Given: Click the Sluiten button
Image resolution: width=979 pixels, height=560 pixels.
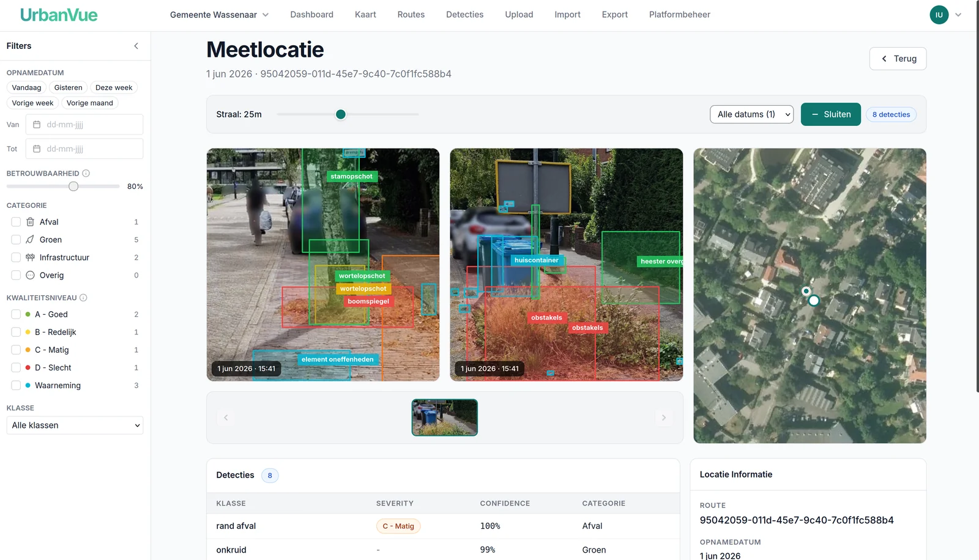Looking at the screenshot, I should (x=831, y=114).
